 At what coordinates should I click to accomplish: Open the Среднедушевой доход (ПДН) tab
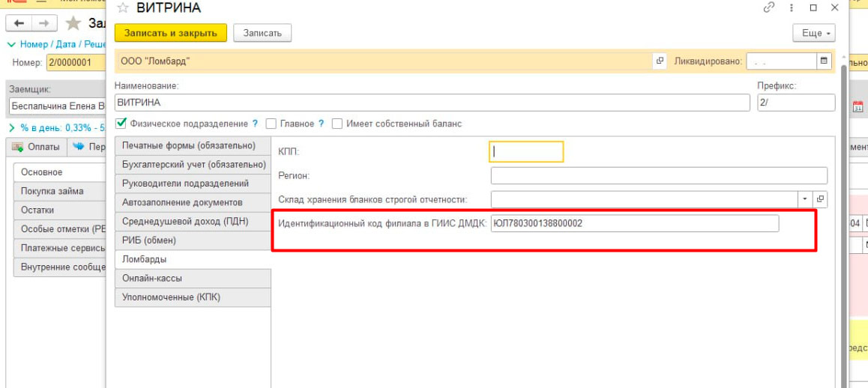193,222
